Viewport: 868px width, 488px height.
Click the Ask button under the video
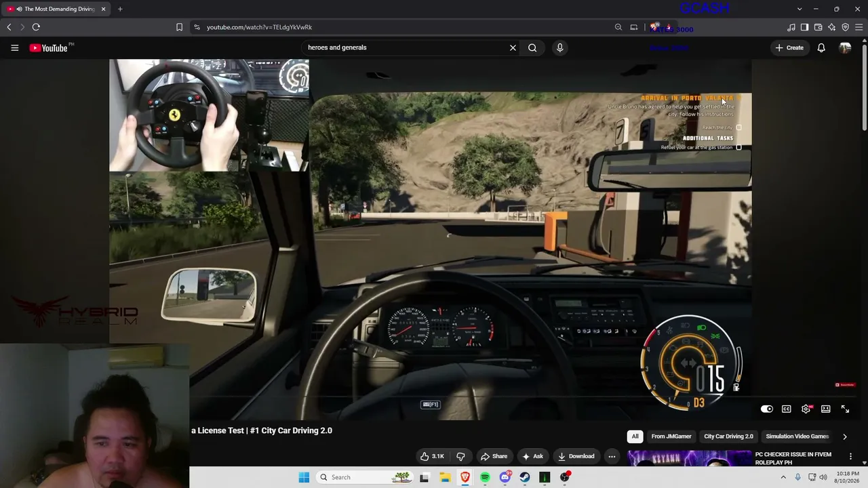pyautogui.click(x=532, y=456)
